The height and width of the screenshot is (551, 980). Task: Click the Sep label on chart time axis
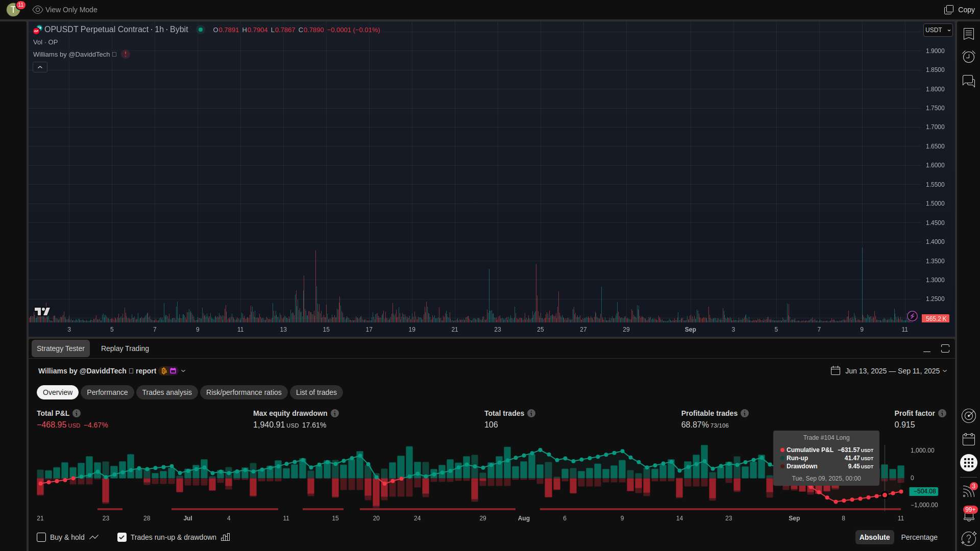tap(690, 330)
